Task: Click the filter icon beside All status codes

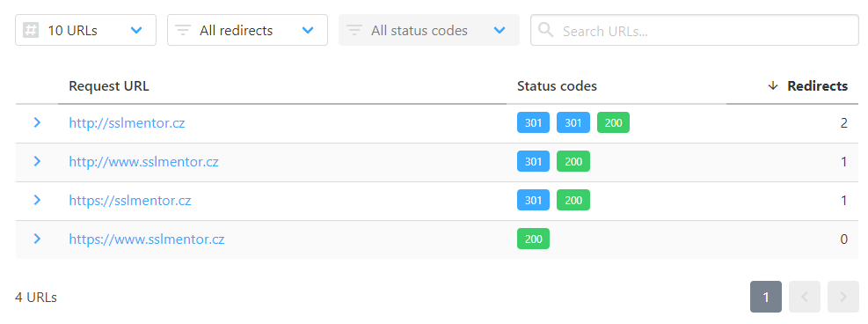Action: tap(354, 30)
